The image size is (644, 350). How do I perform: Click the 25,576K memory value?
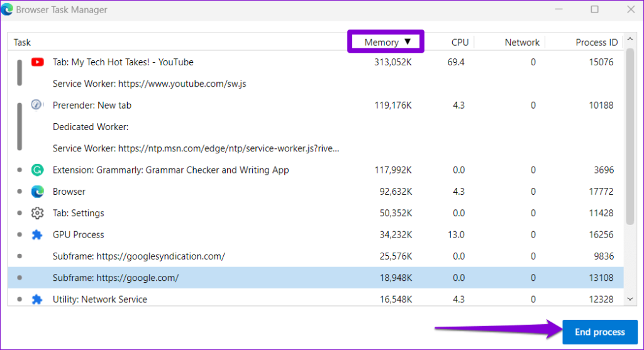coord(395,256)
